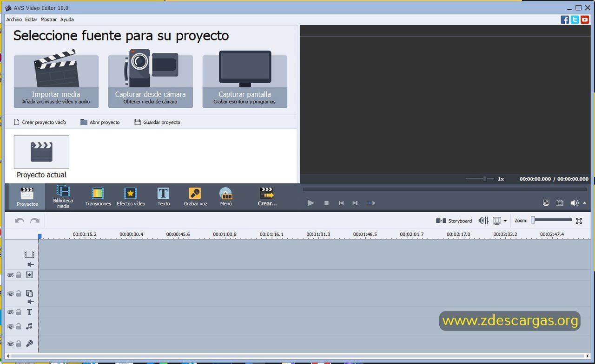Adjust the timeline Zoom slider
This screenshot has height=364, width=595.
click(x=552, y=220)
